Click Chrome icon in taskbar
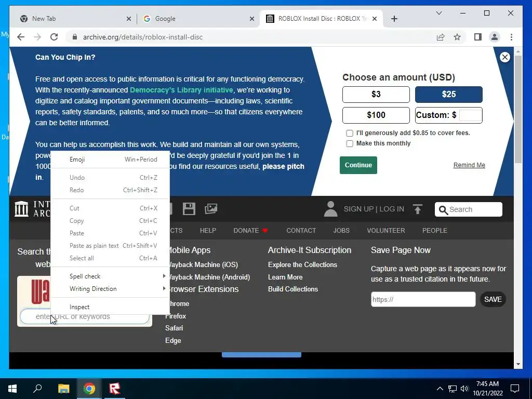This screenshot has width=532, height=399. coord(89,389)
